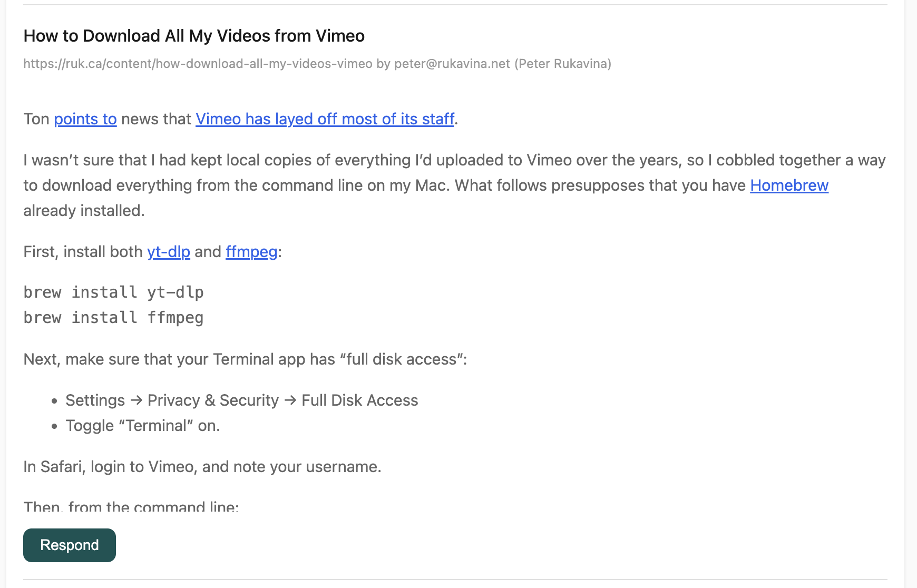917x588 pixels.
Task: Click the peter@rukavina.net author email text
Action: (452, 64)
